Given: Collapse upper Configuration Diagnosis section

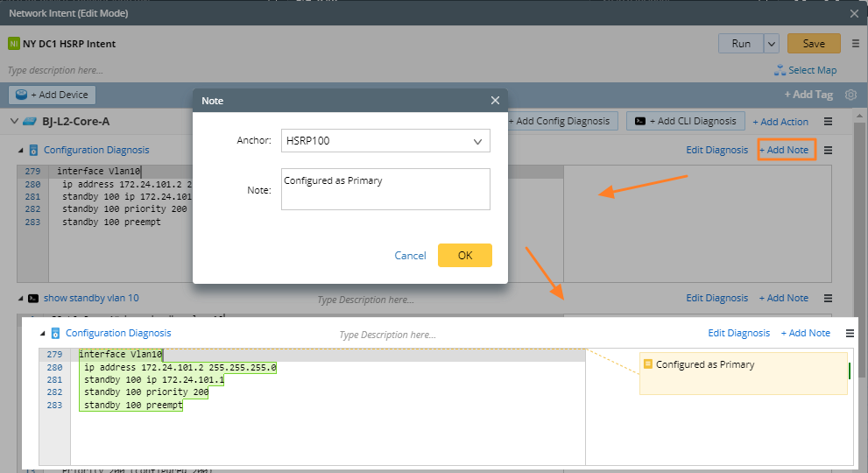Looking at the screenshot, I should [21, 150].
